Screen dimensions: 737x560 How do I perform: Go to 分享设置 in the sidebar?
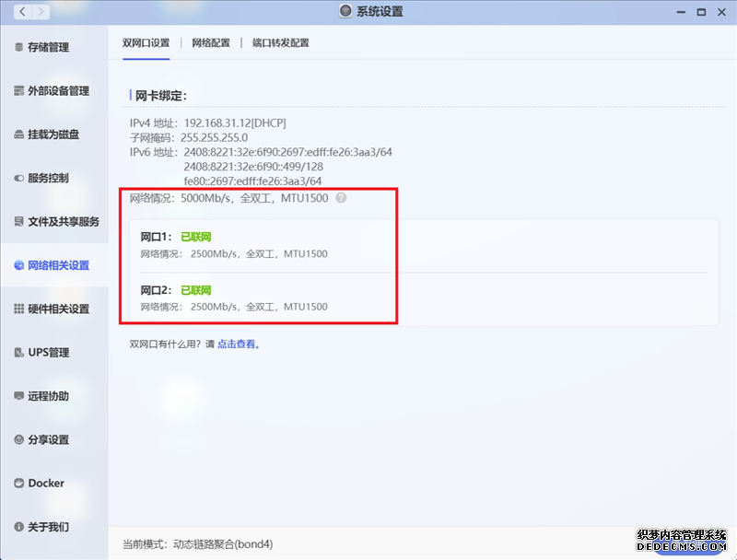tap(48, 440)
